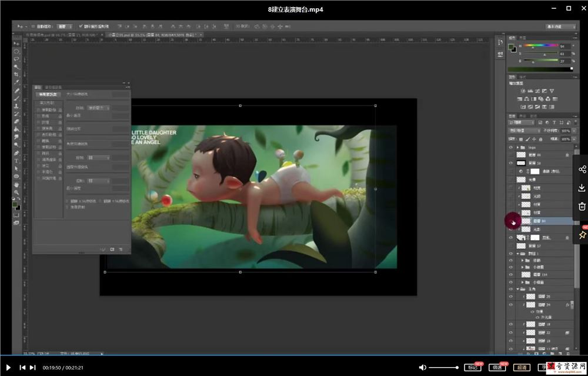Screen dimensions: 588x376
Task: Select the Hand tool
Action: pos(16,185)
